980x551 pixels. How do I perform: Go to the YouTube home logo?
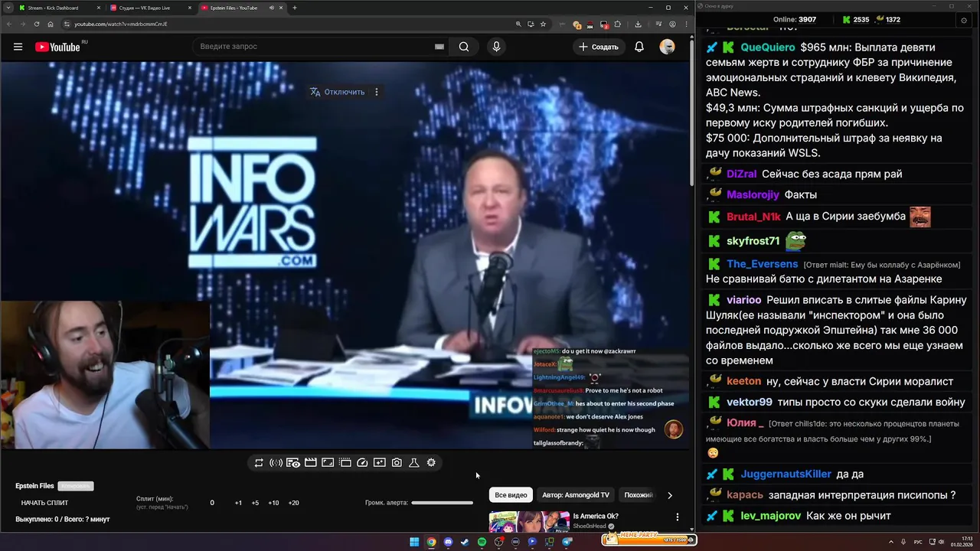click(x=57, y=47)
